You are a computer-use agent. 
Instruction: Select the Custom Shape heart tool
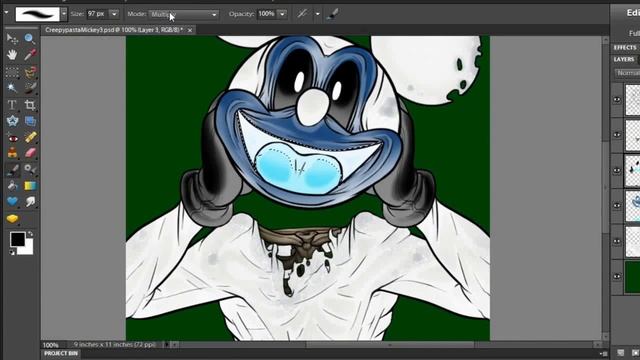[12, 201]
